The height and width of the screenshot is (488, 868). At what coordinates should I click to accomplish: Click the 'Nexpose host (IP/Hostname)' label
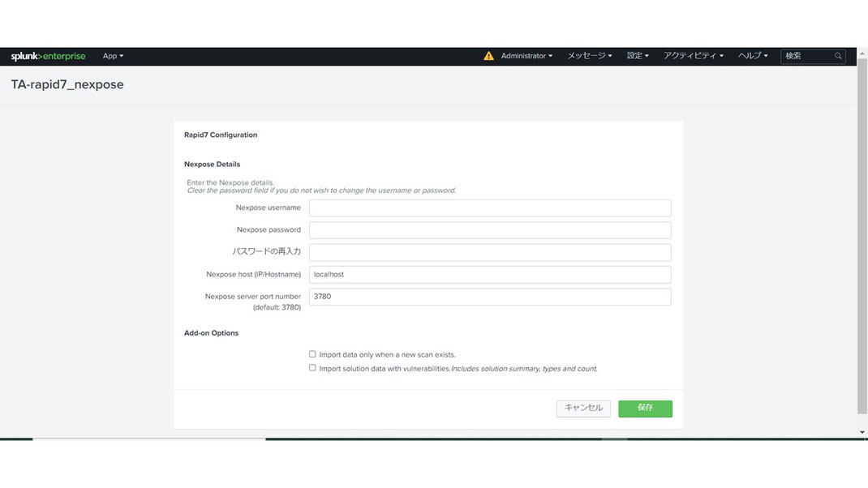254,275
